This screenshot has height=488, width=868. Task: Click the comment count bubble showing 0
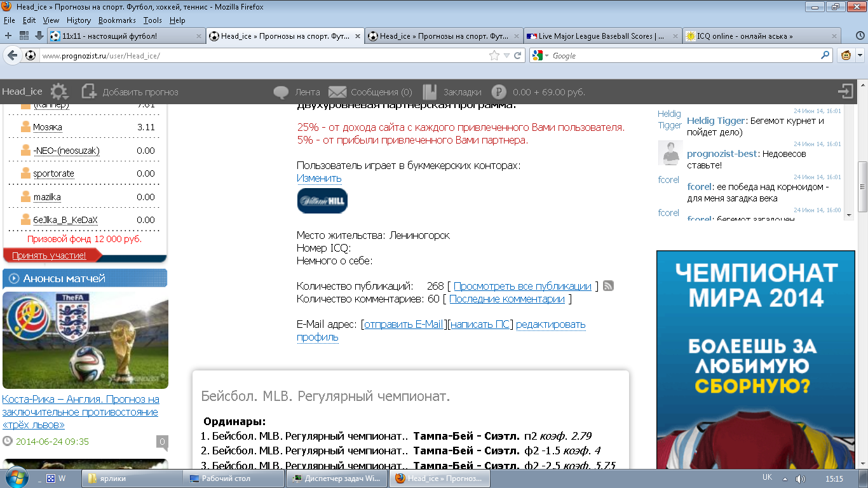pos(162,442)
